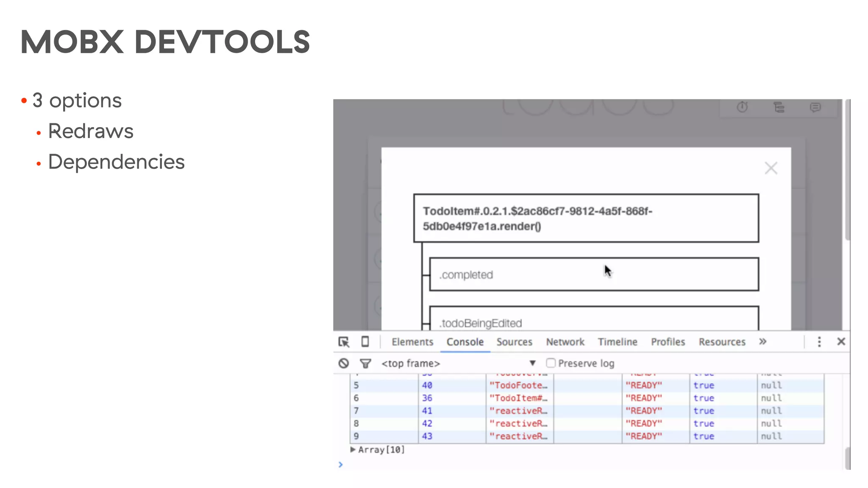Click the console filter funnel icon
Image resolution: width=868 pixels, height=488 pixels.
click(365, 363)
